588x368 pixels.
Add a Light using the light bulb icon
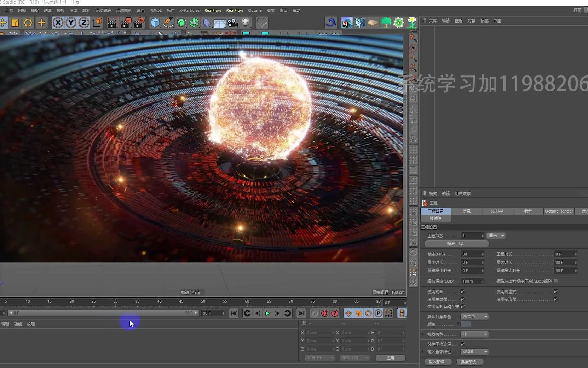click(246, 22)
